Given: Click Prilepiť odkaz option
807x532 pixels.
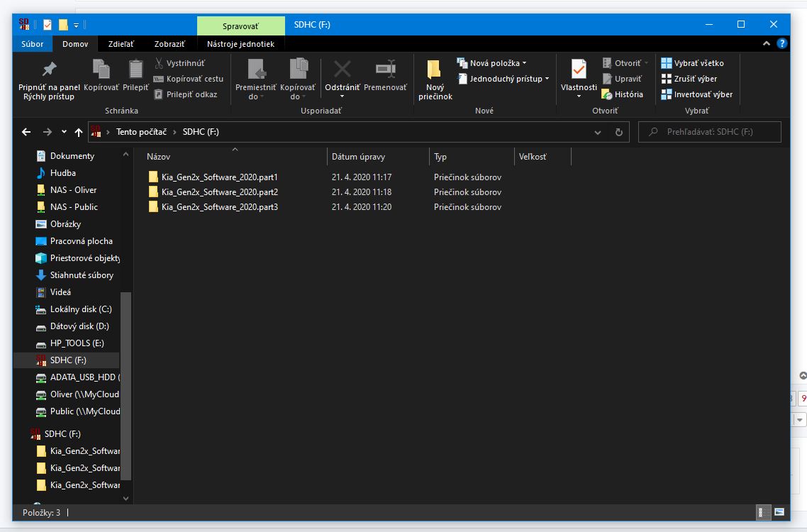Looking at the screenshot, I should [x=185, y=94].
